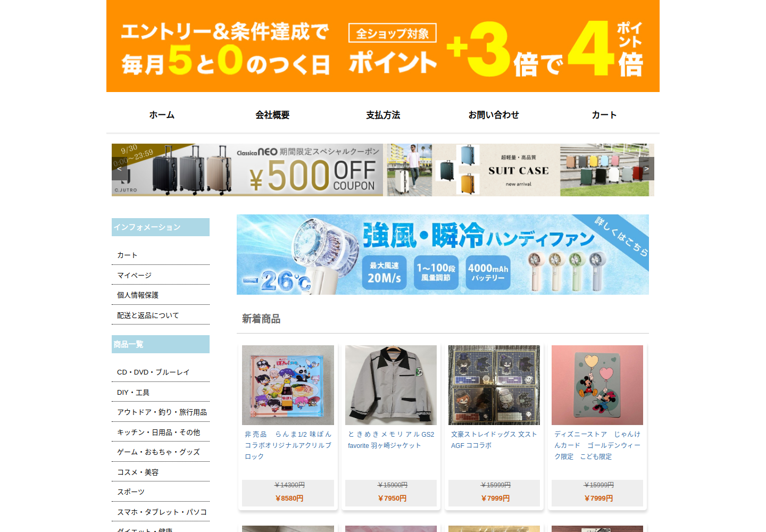Open ときめきメモリアル GS2 jacket title
Viewport: 766px width, 532px height.
click(391, 440)
